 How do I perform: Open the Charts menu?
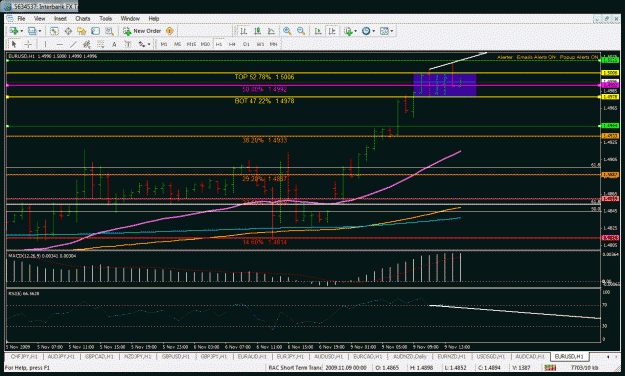[83, 18]
